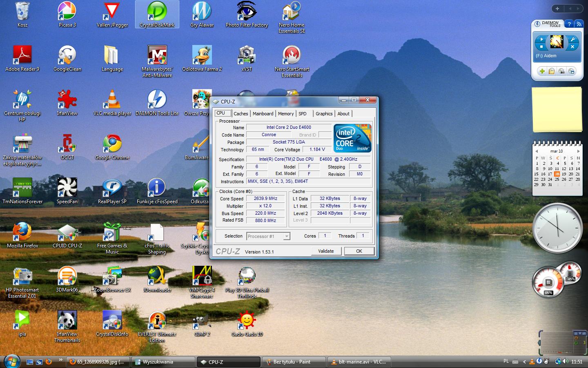The height and width of the screenshot is (368, 588).
Task: Click the Show Desktop Quick Launch icon
Action: (x=30, y=361)
